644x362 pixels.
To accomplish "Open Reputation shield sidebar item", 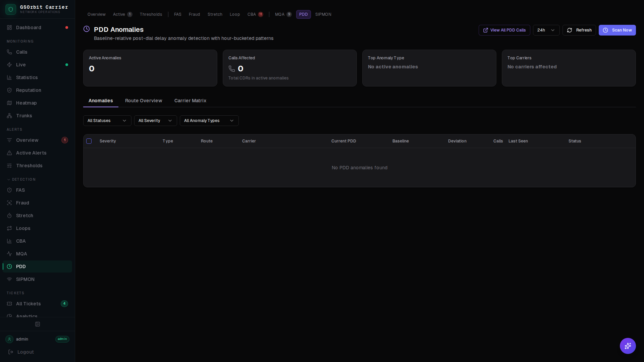I will click(x=29, y=90).
